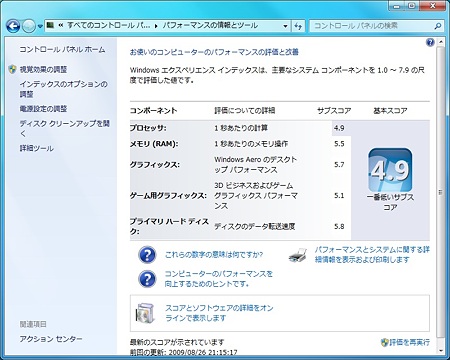Click the メモリ (RAM): row label
450x360 pixels.
pyautogui.click(x=154, y=144)
